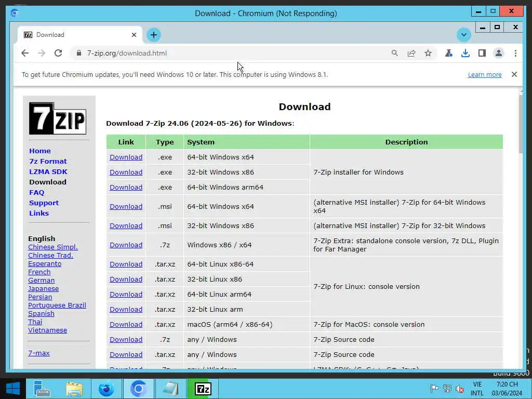
Task: Click the forward navigation arrow
Action: [42, 54]
